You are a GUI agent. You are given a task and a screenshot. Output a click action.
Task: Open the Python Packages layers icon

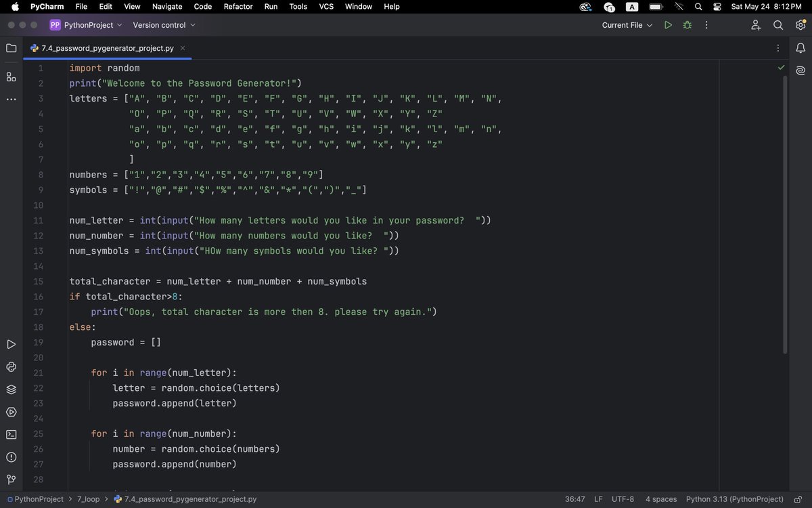point(11,389)
